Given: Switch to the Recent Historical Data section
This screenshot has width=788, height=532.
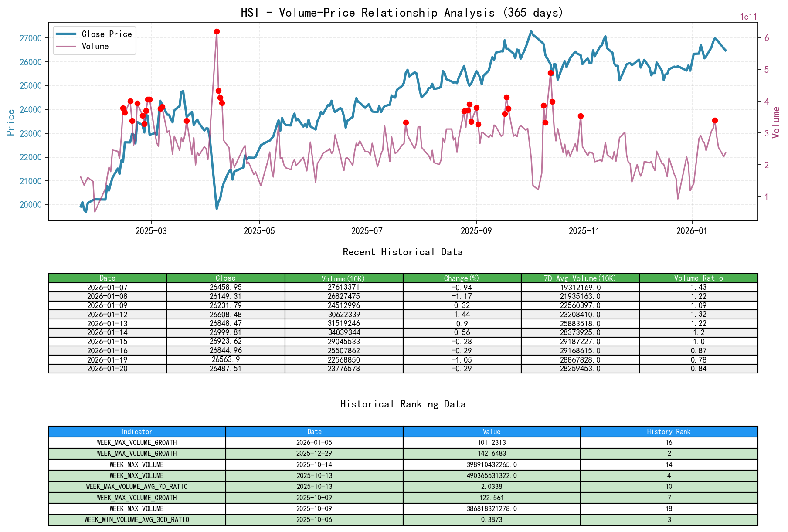Looking at the screenshot, I should 403,252.
